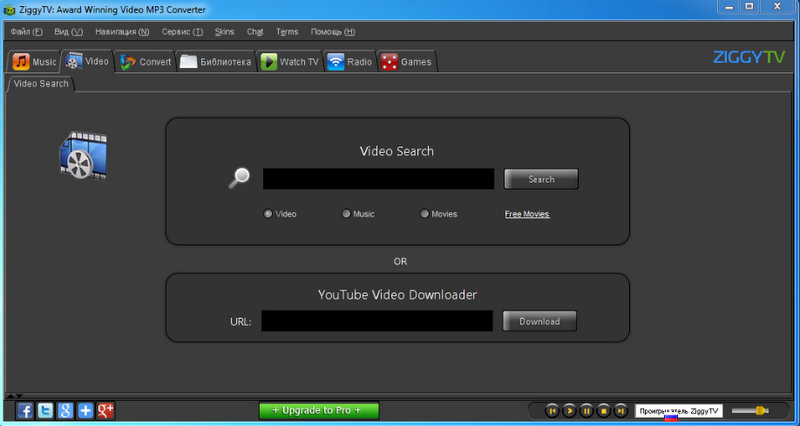Screen dimensions: 800x426
Task: Open the Terms menu
Action: pyautogui.click(x=287, y=32)
